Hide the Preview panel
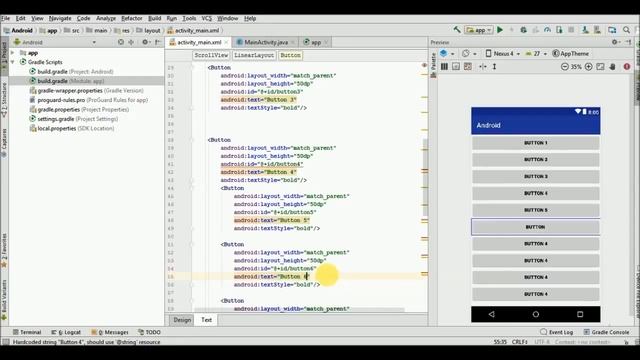The height and width of the screenshot is (360, 640). pos(629,42)
